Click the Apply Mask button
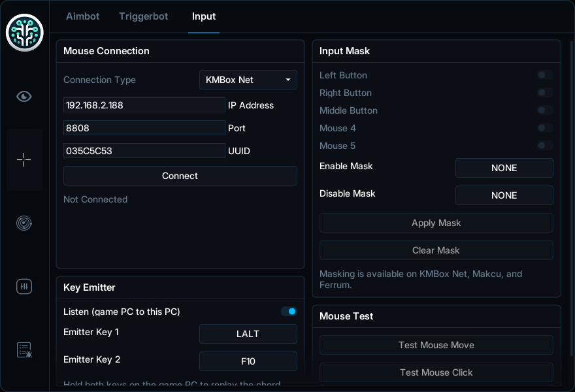Image resolution: width=575 pixels, height=392 pixels. (436, 223)
